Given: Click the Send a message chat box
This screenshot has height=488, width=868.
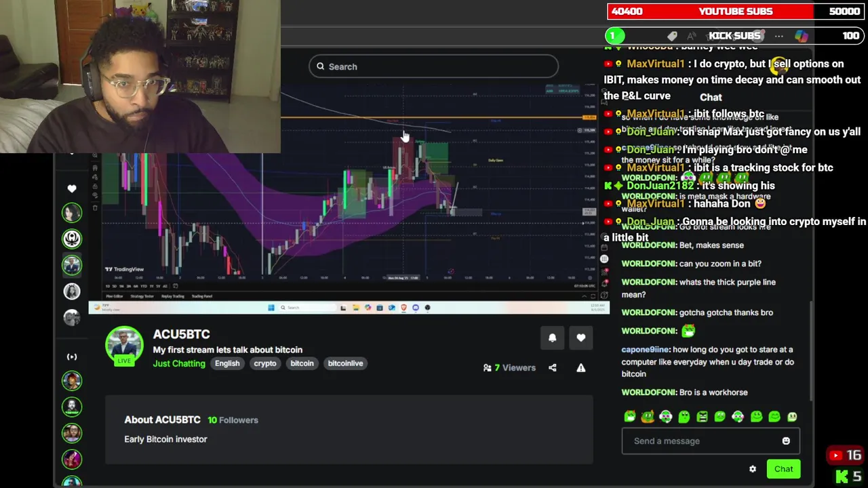Looking at the screenshot, I should 711,441.
